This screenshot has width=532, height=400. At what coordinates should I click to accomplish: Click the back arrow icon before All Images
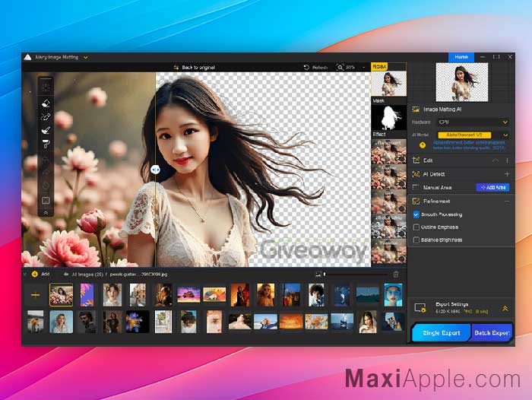66,275
